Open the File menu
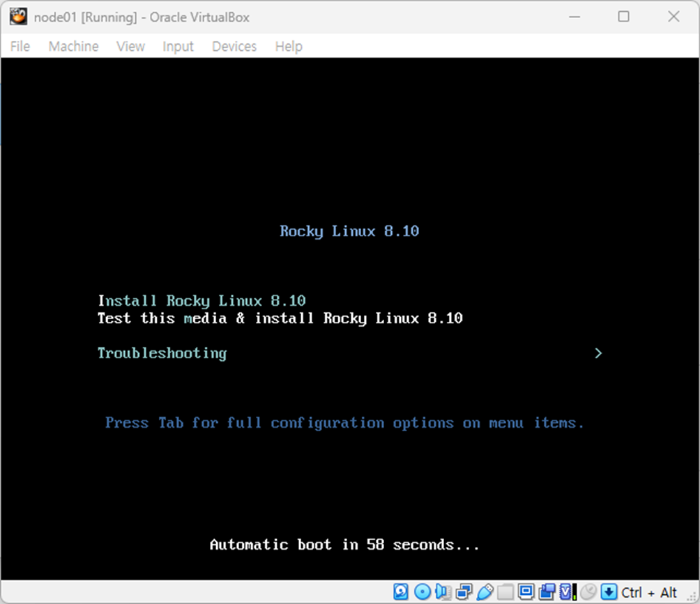Viewport: 700px width, 604px height. 20,46
